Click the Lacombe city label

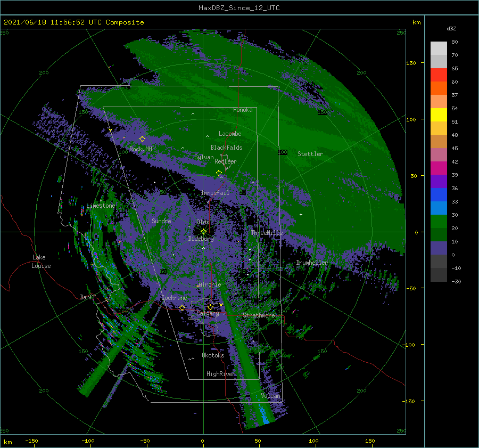(x=230, y=134)
